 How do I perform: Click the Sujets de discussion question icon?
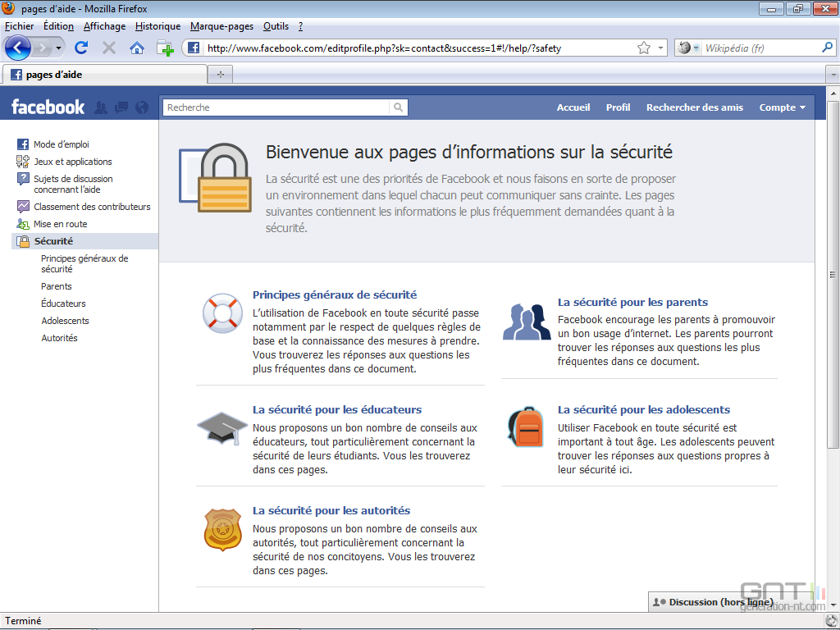(x=22, y=178)
